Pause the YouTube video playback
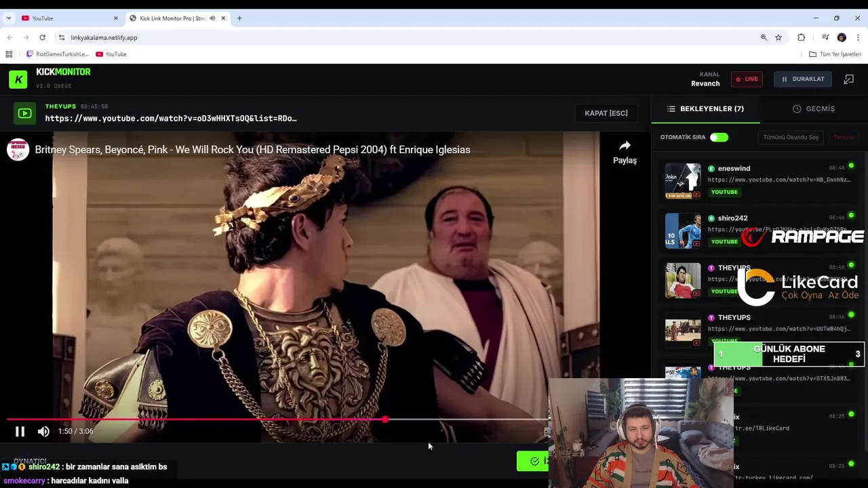Image resolution: width=868 pixels, height=488 pixels. [20, 431]
